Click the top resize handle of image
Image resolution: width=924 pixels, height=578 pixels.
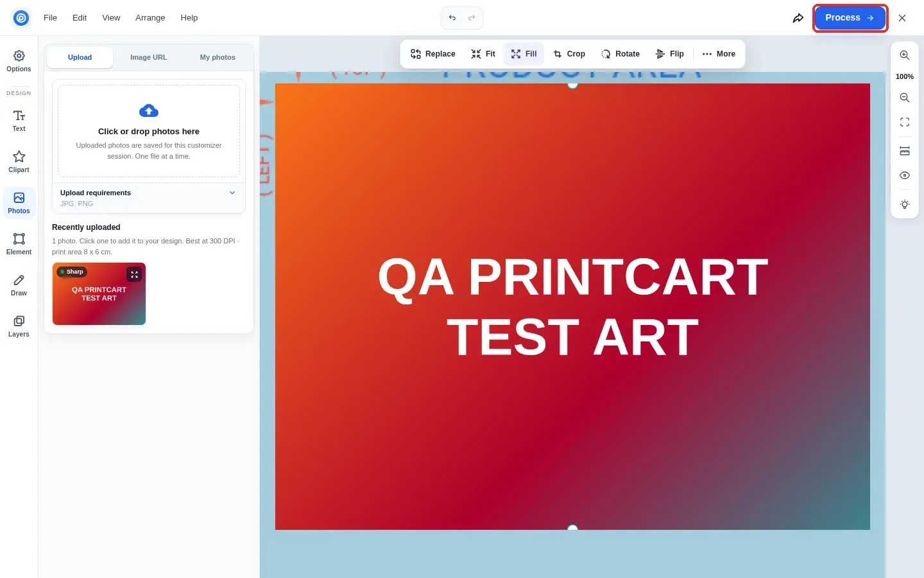[573, 84]
